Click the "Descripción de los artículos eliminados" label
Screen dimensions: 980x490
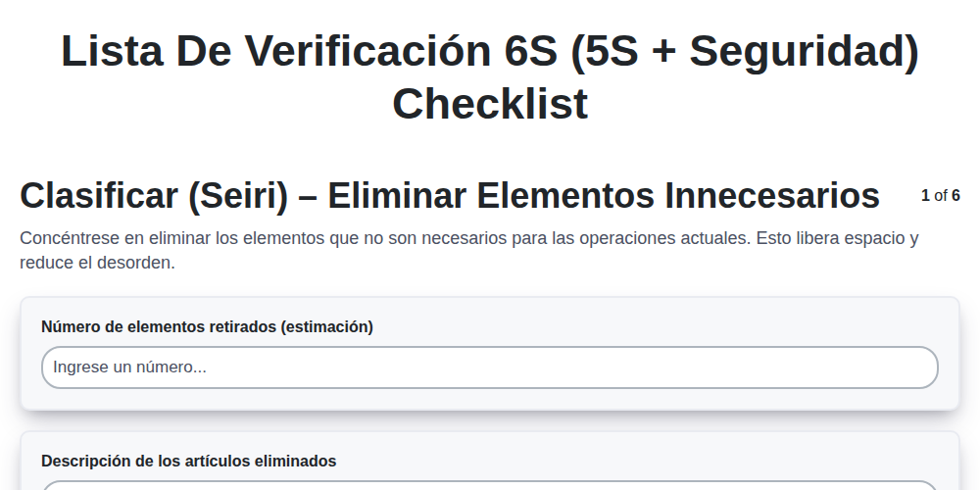pos(189,462)
